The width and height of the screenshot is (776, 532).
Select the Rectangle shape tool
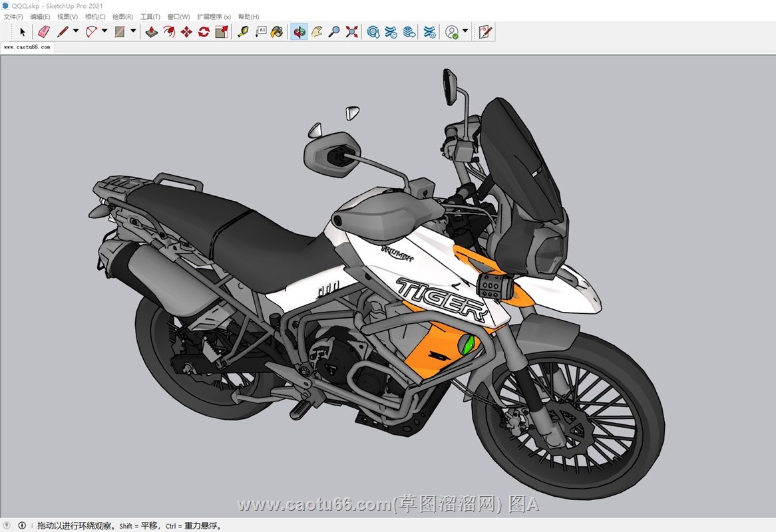[119, 32]
